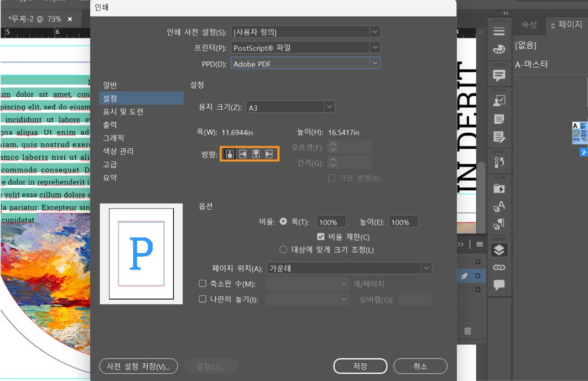Click the 설정(U) setup button
This screenshot has width=588, height=381.
211,367
